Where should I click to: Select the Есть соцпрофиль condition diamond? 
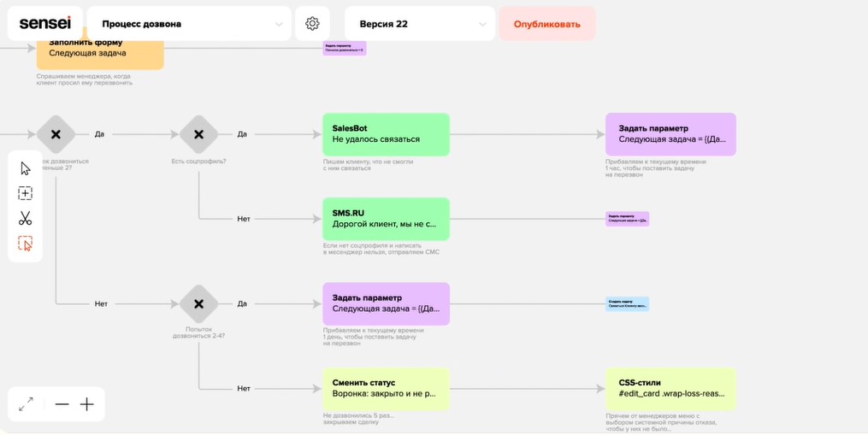point(198,134)
